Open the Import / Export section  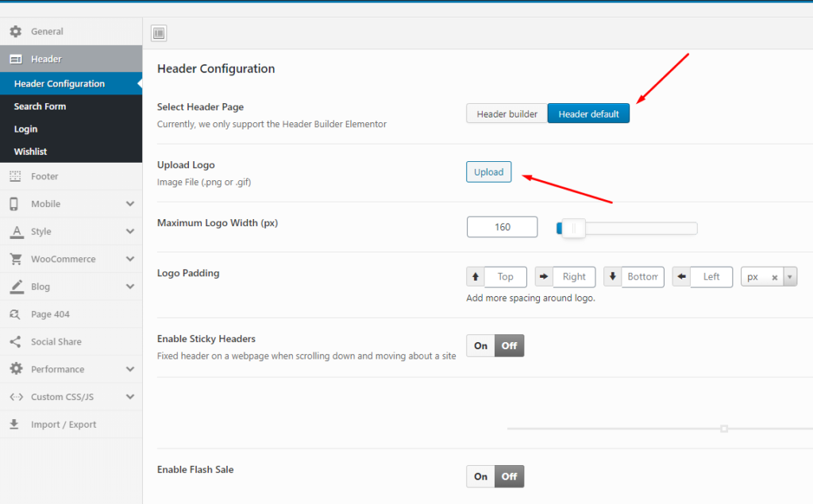[71, 424]
